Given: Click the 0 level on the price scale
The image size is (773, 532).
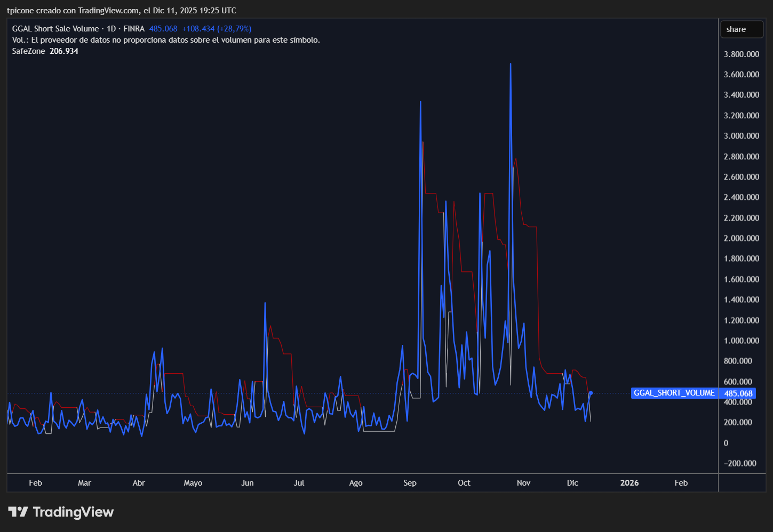Looking at the screenshot, I should (x=726, y=443).
